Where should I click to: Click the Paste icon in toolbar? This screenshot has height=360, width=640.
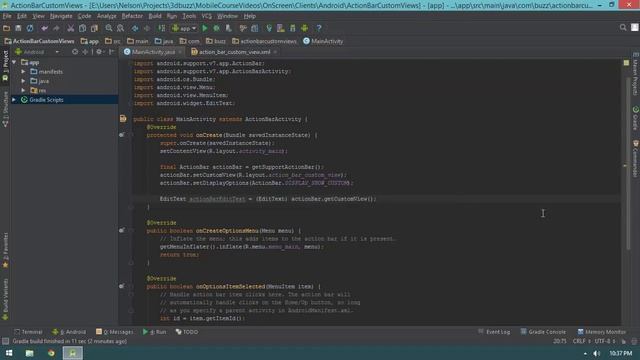94,28
